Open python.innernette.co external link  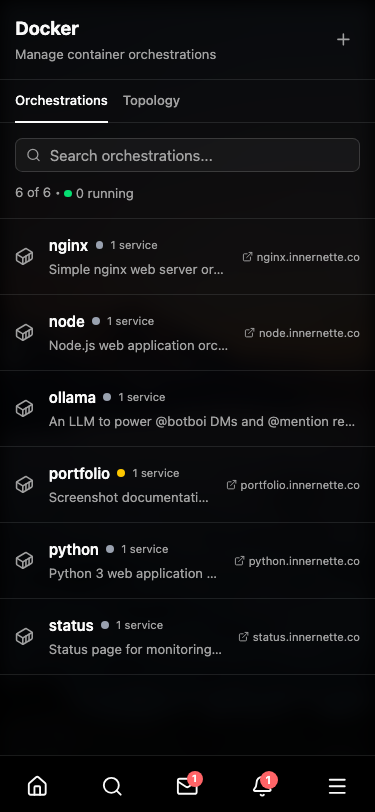[x=297, y=561]
